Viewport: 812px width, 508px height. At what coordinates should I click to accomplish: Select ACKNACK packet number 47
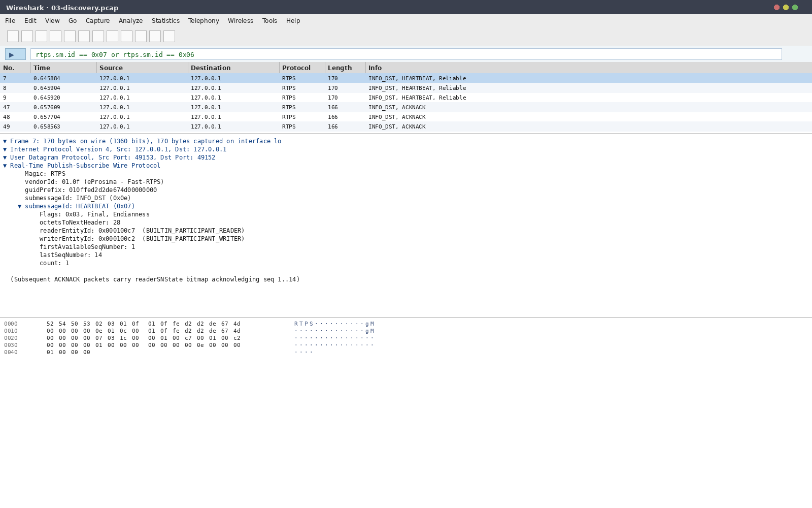(406, 107)
